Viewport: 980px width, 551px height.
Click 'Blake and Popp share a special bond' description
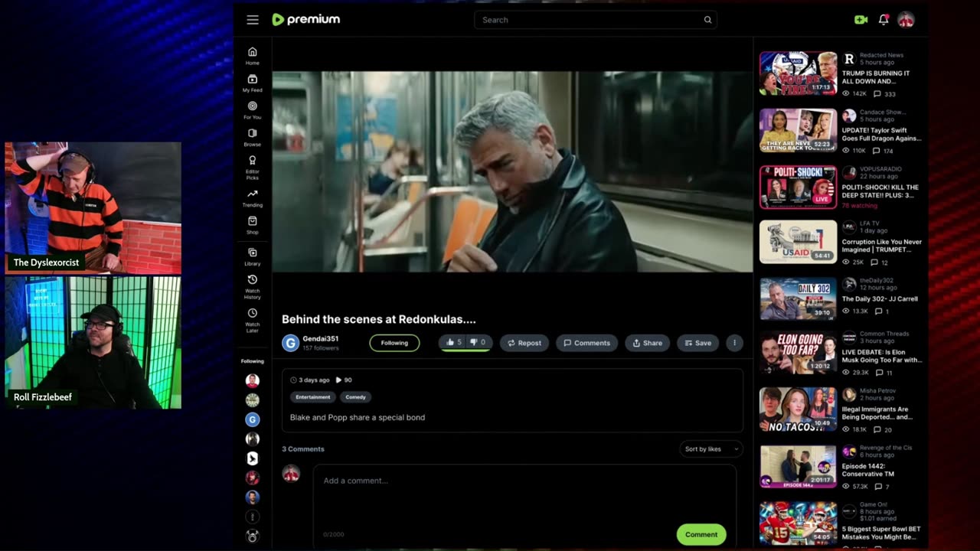358,417
